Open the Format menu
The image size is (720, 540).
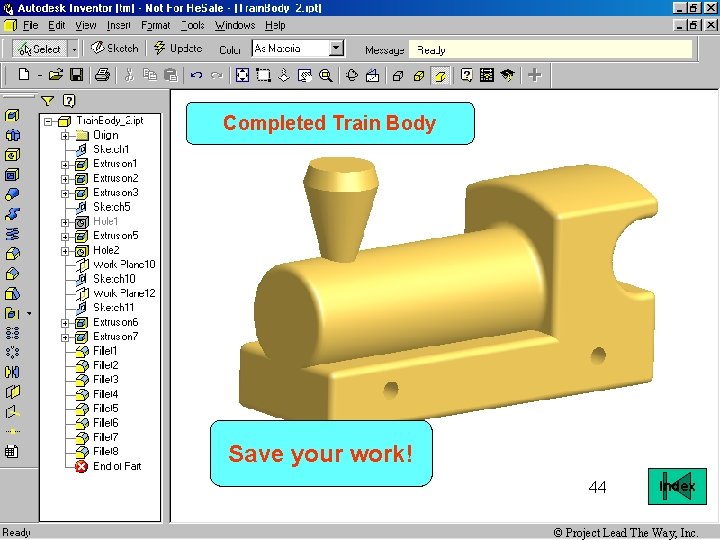[x=156, y=25]
